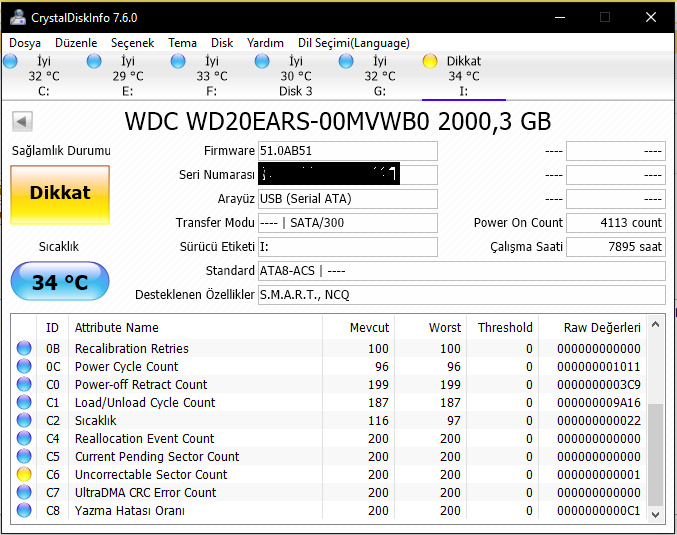677x535 pixels.
Task: Click the 34 °C temperature button
Action: click(60, 281)
